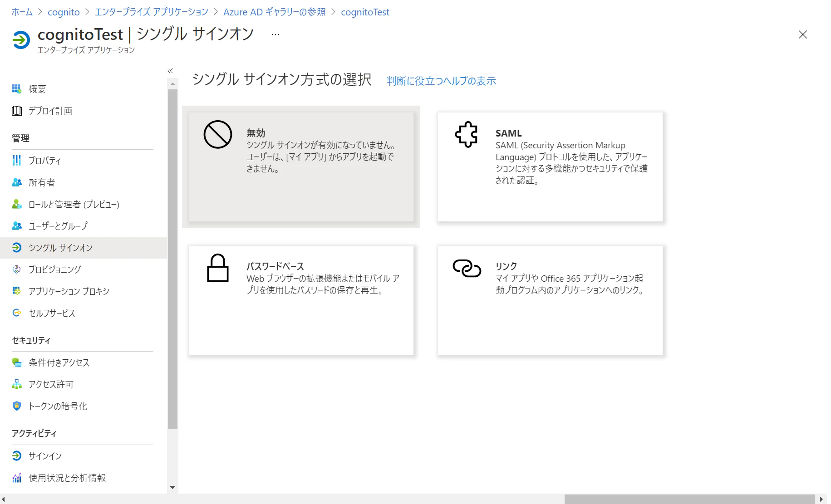Click the トークンの暗号化 shield icon
This screenshot has height=504, width=831.
[17, 406]
